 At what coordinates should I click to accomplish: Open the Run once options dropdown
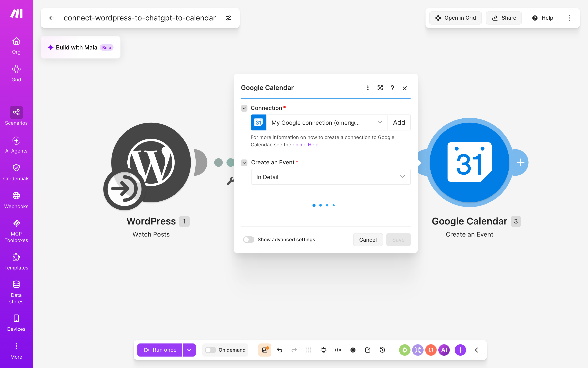click(x=189, y=350)
